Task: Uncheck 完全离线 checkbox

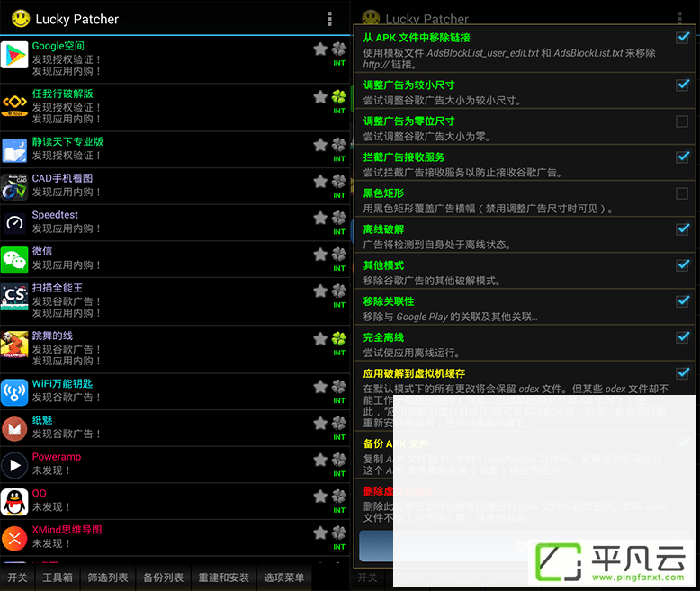Action: click(x=682, y=337)
